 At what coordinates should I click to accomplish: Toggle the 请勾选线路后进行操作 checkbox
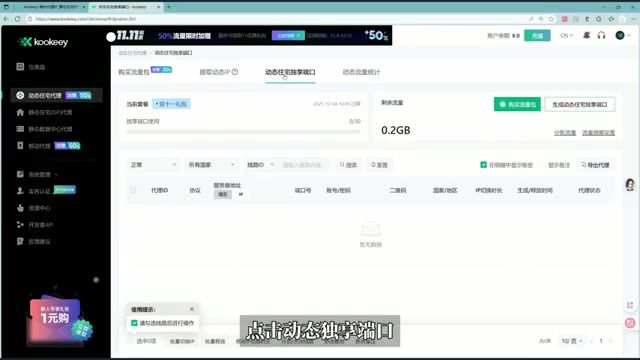click(134, 323)
